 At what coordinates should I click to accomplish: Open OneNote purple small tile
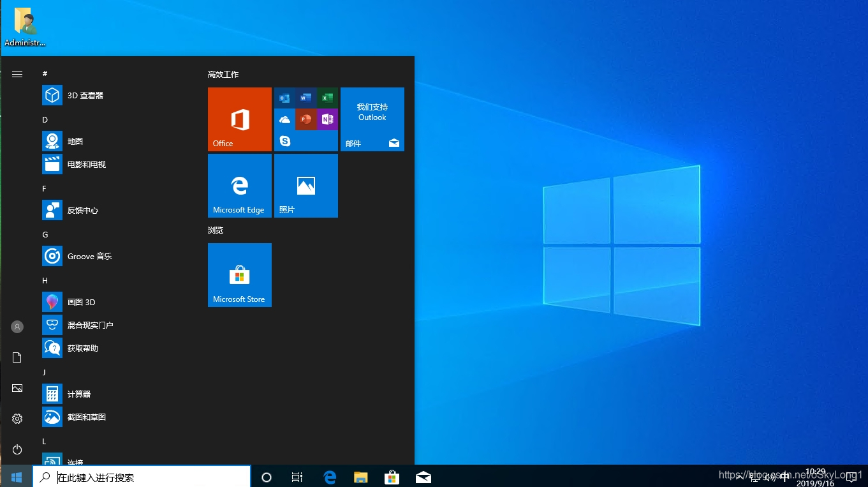(x=327, y=119)
